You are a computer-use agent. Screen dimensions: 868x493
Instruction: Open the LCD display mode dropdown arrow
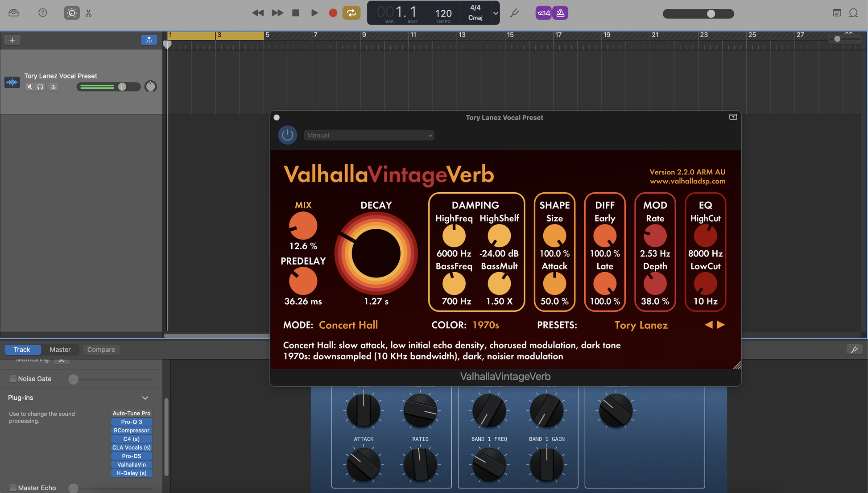click(495, 13)
